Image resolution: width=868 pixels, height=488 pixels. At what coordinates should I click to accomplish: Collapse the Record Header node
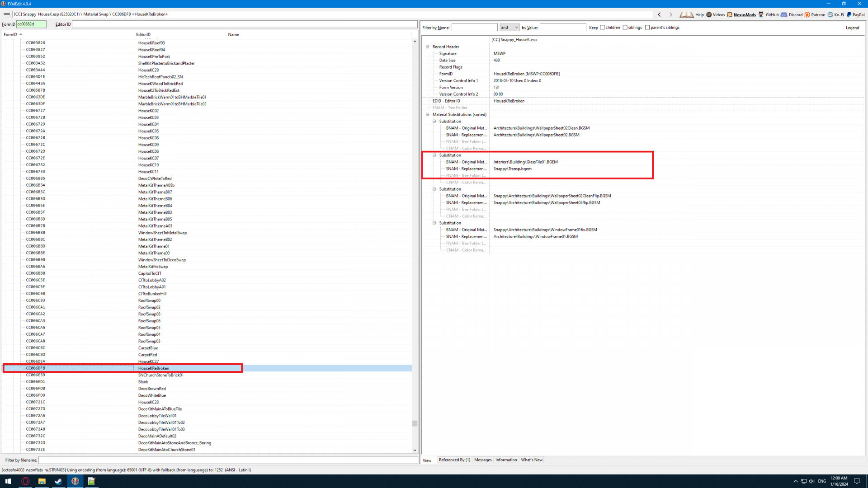(428, 47)
